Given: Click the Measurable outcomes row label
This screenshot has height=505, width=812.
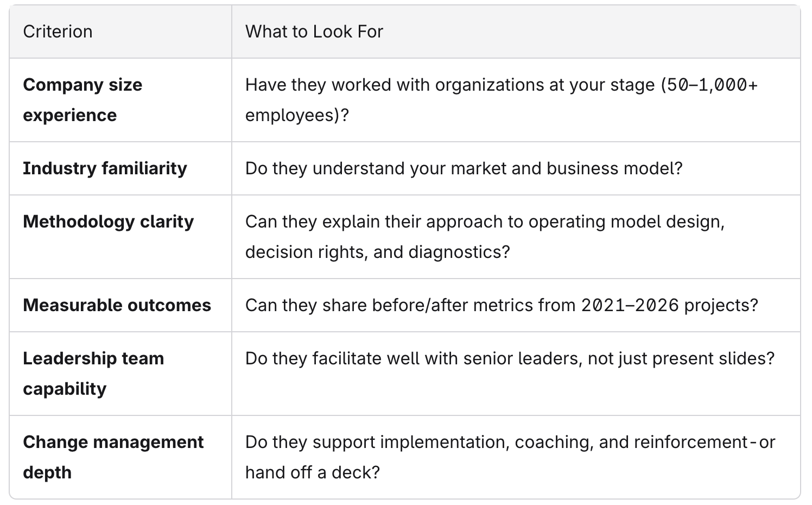Looking at the screenshot, I should tap(117, 305).
